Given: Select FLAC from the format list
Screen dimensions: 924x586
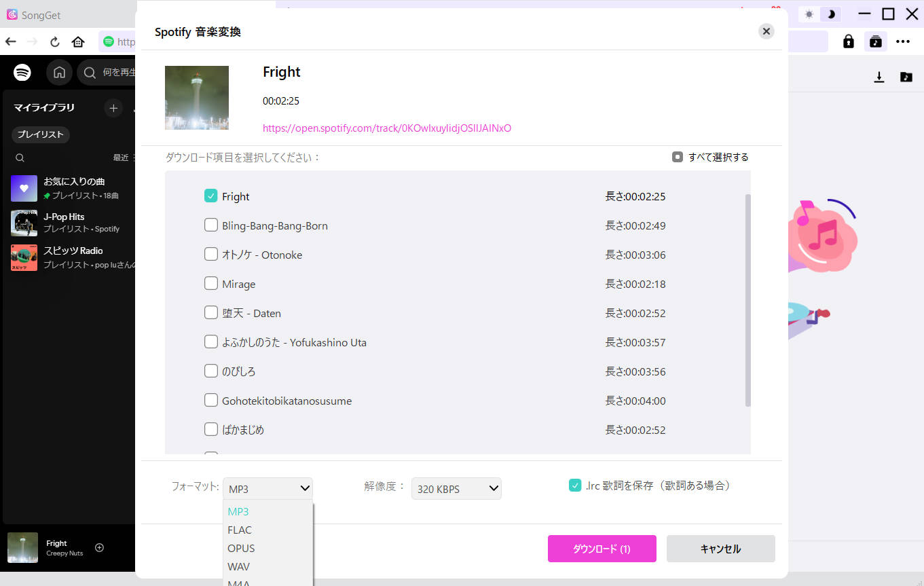Looking at the screenshot, I should tap(240, 530).
